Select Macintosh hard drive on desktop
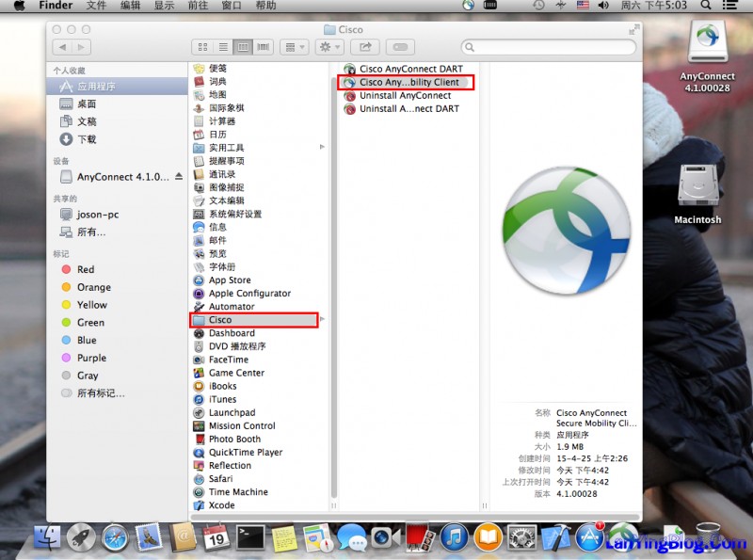 (x=697, y=195)
